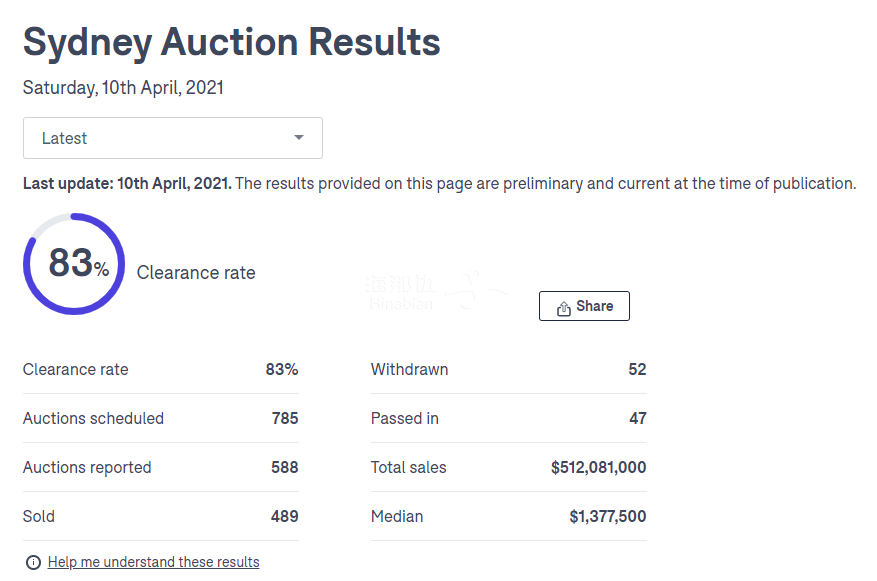Select the Sydney Auction Results heading
This screenshot has height=581, width=877.
coord(231,42)
